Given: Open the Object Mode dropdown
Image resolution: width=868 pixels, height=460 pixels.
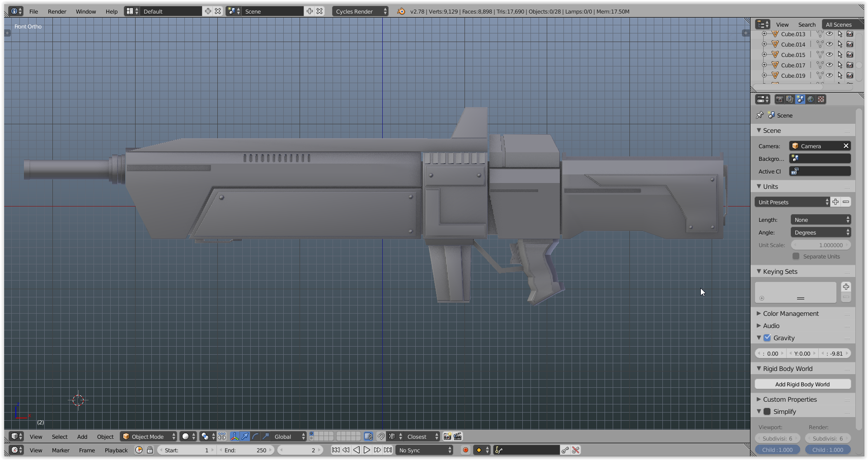Looking at the screenshot, I should (x=148, y=437).
